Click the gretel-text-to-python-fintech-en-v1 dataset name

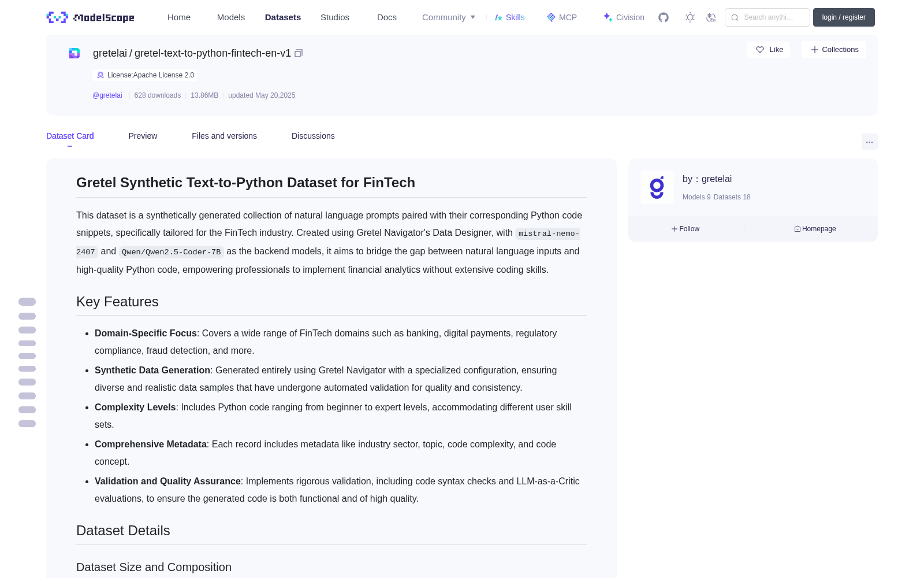click(213, 53)
